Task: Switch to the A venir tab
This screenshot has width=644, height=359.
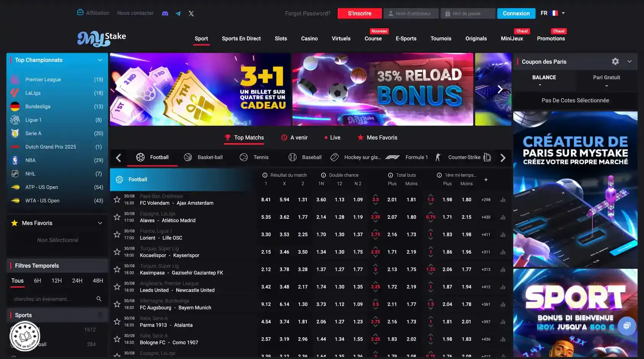Action: pos(294,137)
